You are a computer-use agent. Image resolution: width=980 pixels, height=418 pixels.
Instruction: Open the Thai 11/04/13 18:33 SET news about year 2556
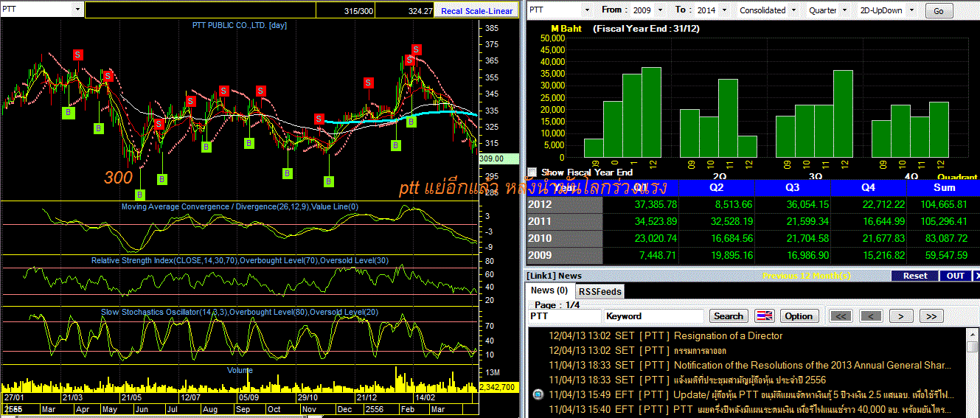751,380
